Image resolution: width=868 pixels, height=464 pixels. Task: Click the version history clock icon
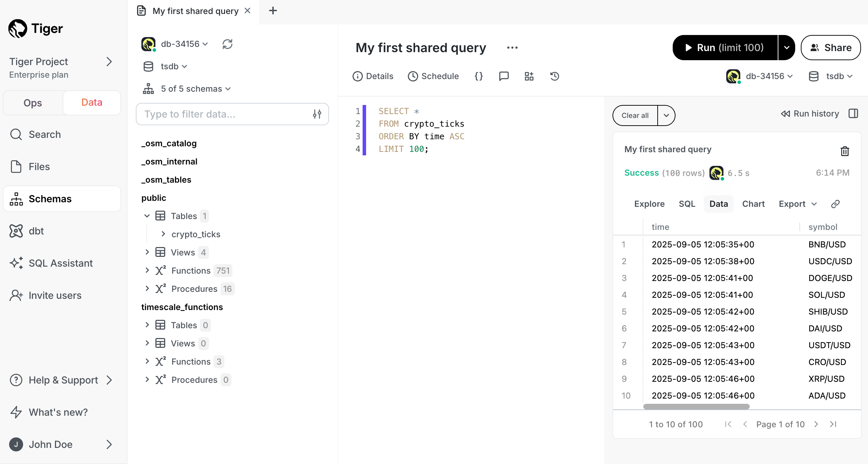(554, 76)
